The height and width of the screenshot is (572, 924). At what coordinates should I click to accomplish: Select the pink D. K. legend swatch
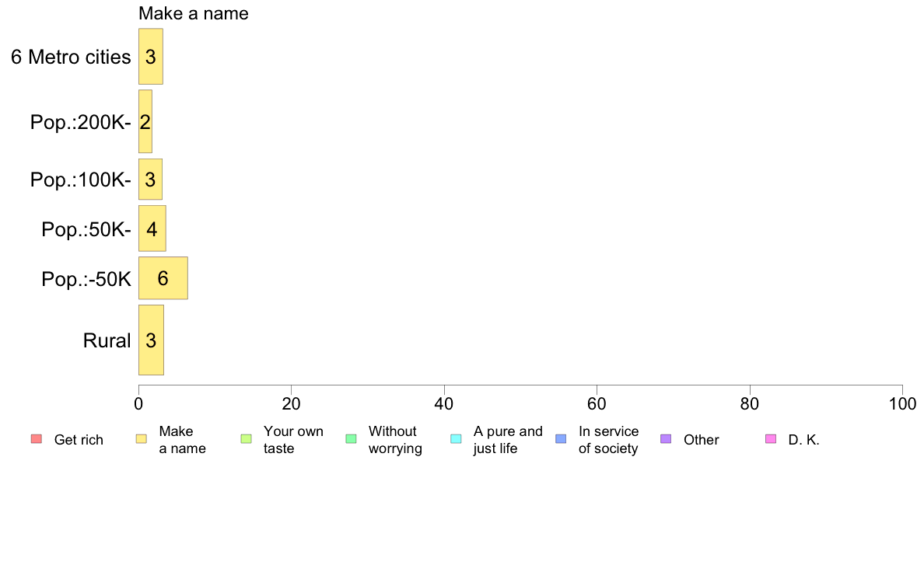[x=771, y=439]
